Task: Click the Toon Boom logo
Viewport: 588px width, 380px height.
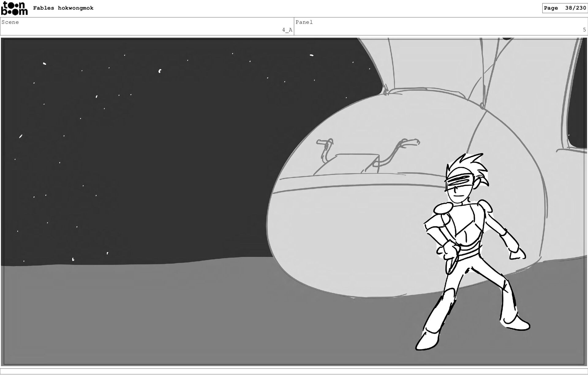Action: (x=14, y=8)
